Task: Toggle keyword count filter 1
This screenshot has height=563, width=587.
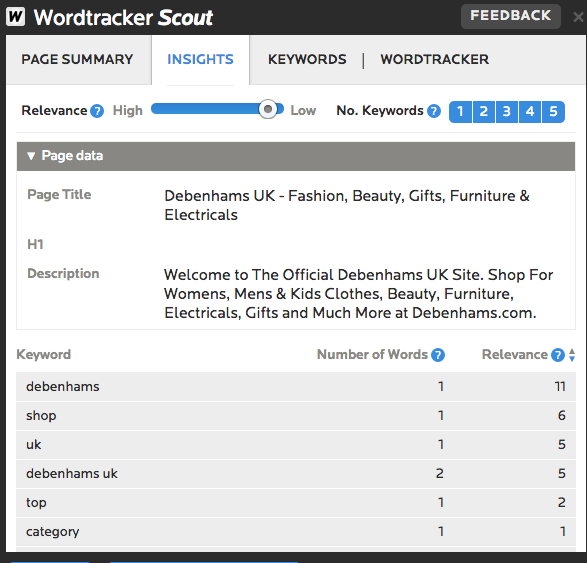Action: click(460, 112)
